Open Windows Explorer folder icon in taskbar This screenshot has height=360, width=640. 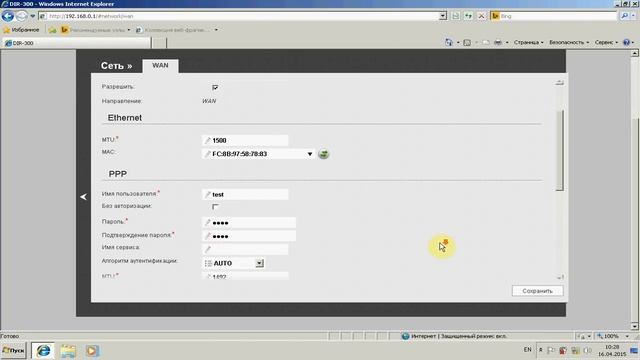tap(68, 351)
